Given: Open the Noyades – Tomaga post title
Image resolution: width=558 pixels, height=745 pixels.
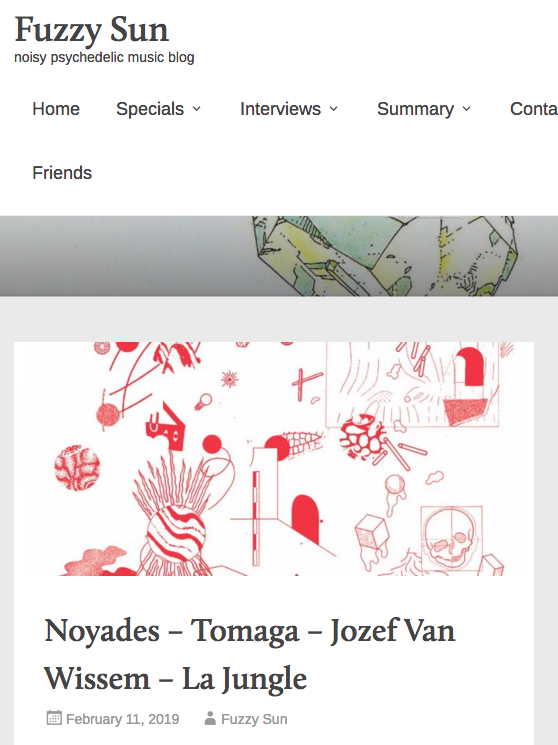Looking at the screenshot, I should [250, 654].
